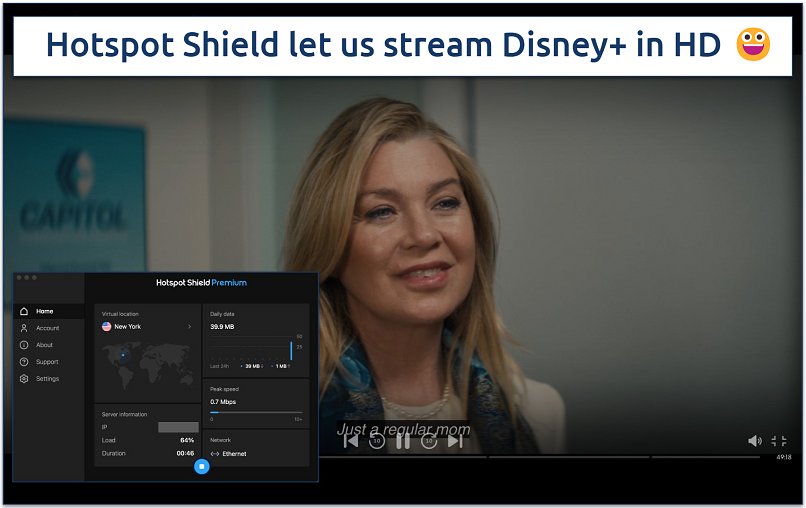This screenshot has width=806, height=508.
Task: Stop the VPN with the blue stop button
Action: coord(202,466)
